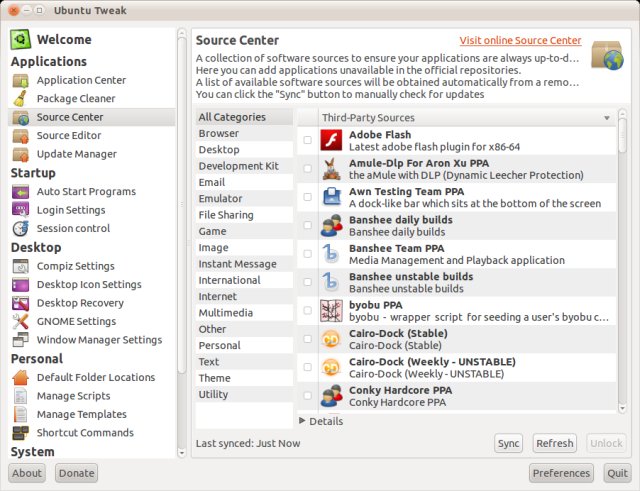
Task: Click the Package Cleaner broom icon
Action: click(x=20, y=98)
